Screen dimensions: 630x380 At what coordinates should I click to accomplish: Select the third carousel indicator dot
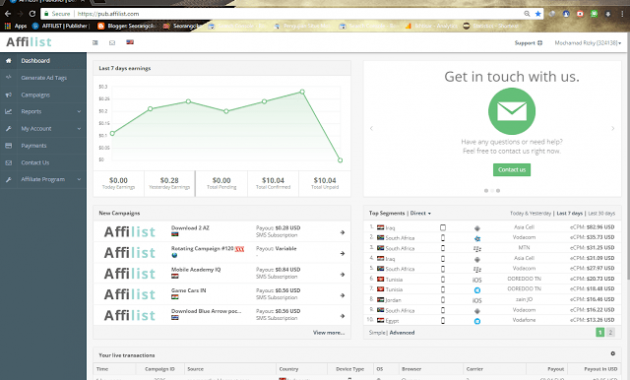click(x=498, y=191)
